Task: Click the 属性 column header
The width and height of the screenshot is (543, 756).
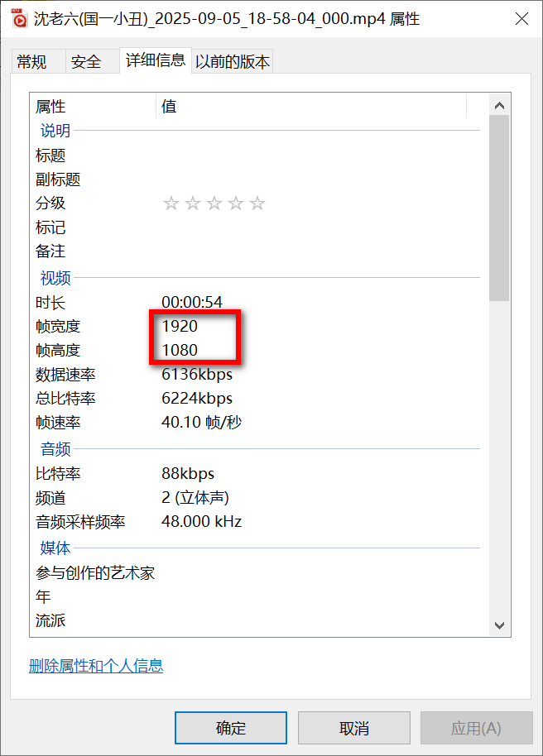Action: pos(93,106)
